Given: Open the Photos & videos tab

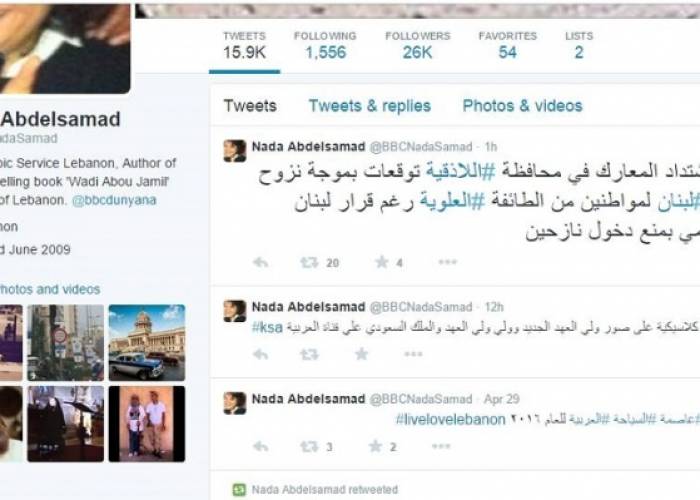Looking at the screenshot, I should click(x=522, y=106).
